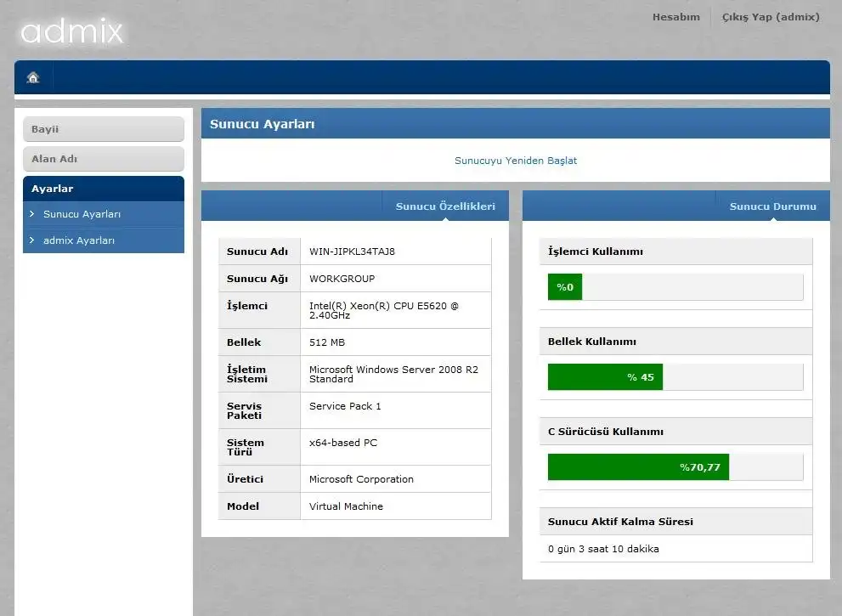Open Sunucu Ayarları in sidebar
The image size is (842, 616).
coord(82,214)
